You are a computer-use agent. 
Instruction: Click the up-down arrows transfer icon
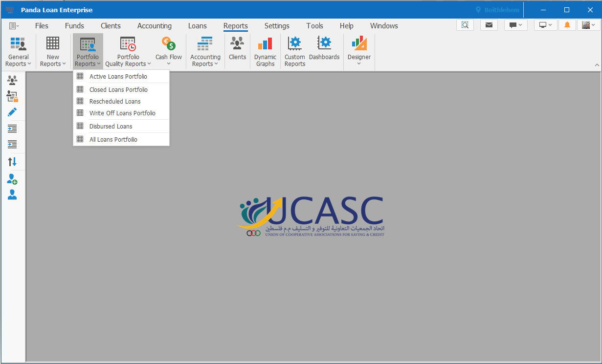click(x=12, y=162)
